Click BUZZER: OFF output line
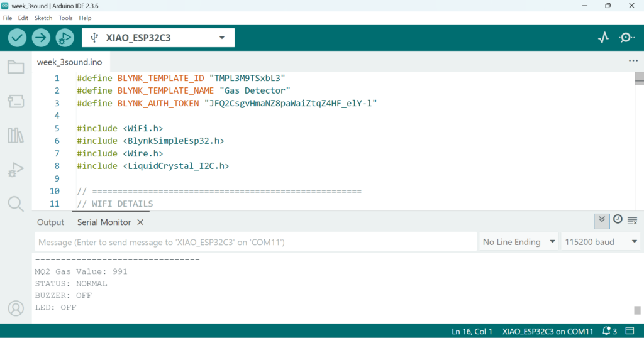644x338 pixels. click(64, 295)
